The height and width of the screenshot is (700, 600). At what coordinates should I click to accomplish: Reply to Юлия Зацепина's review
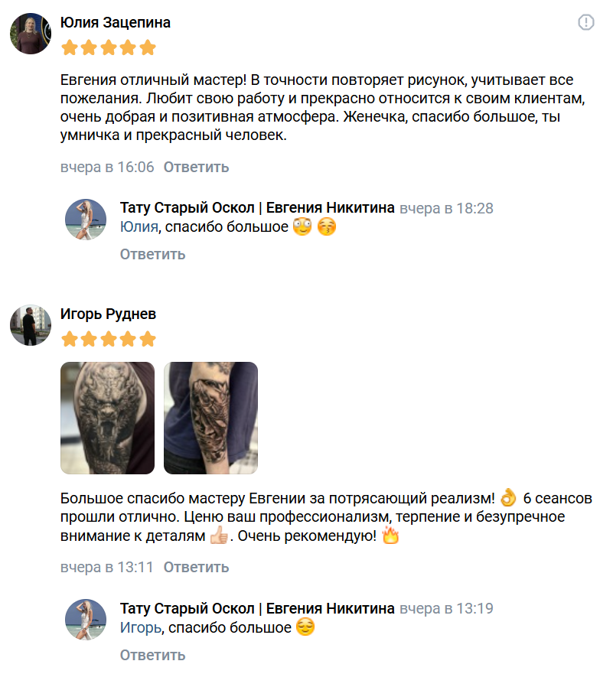tap(196, 167)
